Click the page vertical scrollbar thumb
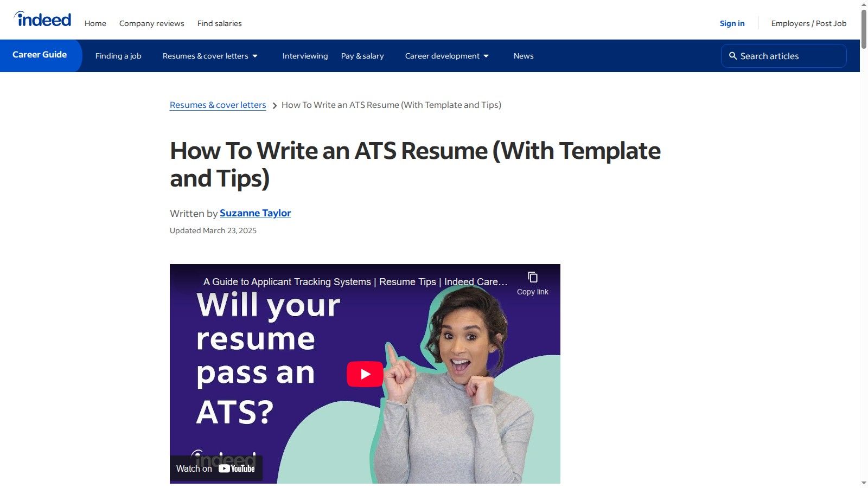Viewport: 868px width, 488px height. 864,29
